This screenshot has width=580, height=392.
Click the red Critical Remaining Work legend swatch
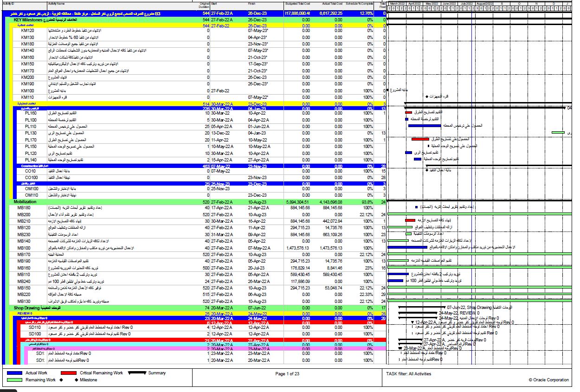tap(68, 373)
